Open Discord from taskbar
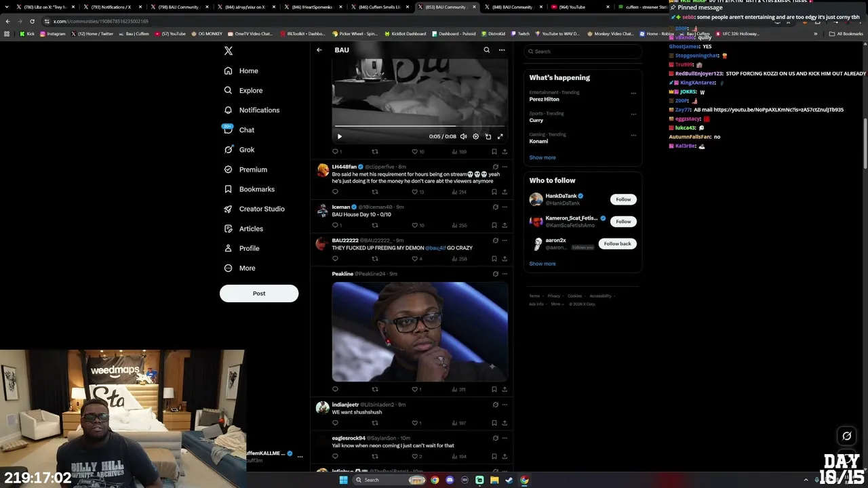The height and width of the screenshot is (488, 868). pyautogui.click(x=450, y=480)
